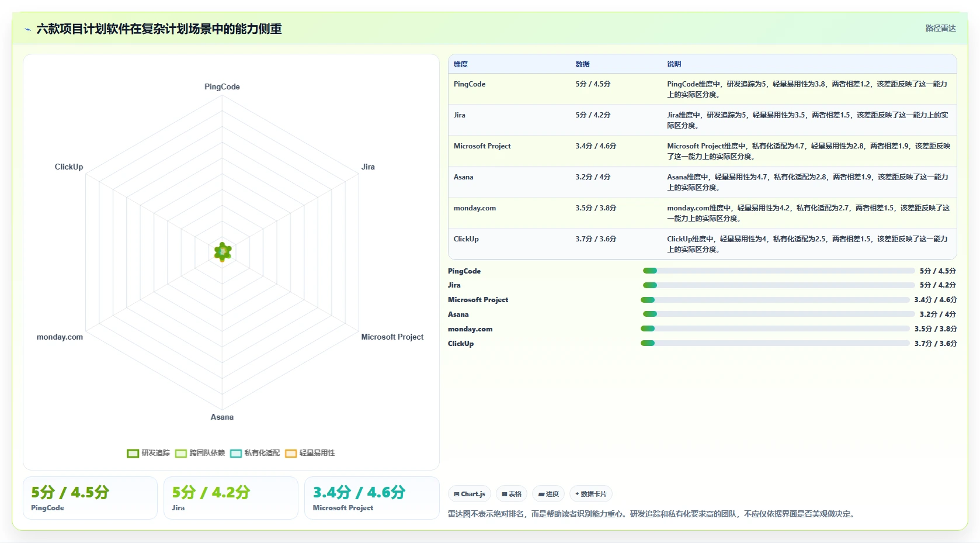Click the 表格 chip
This screenshot has width=980, height=543.
pyautogui.click(x=512, y=494)
